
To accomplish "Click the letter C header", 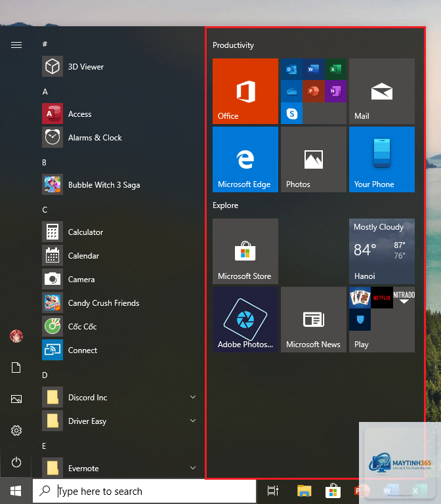I will click(45, 209).
